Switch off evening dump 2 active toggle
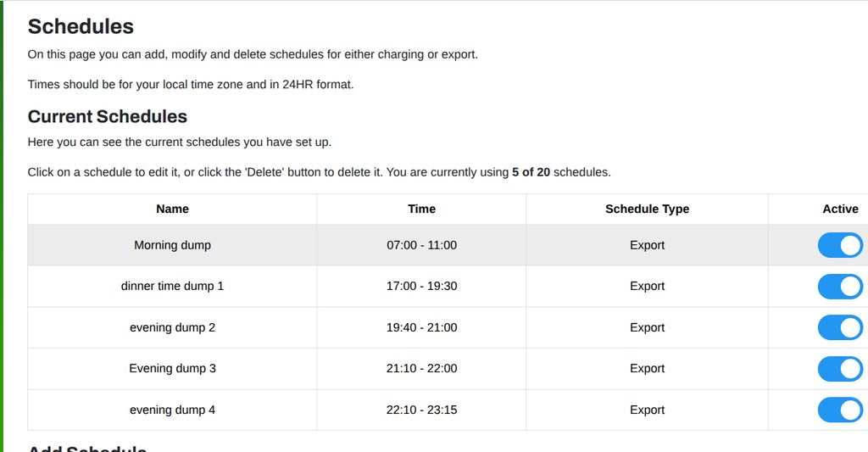Image resolution: width=868 pixels, height=452 pixels. coord(840,327)
